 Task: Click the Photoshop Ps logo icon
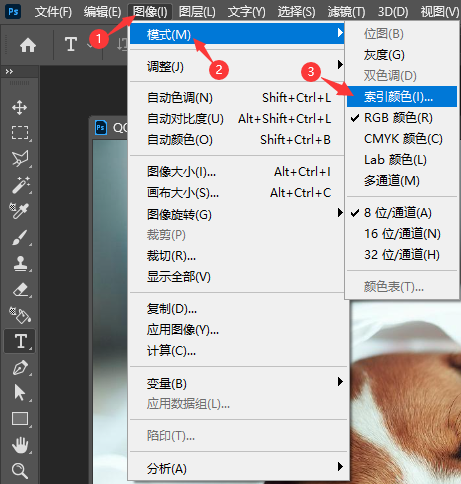click(x=13, y=12)
